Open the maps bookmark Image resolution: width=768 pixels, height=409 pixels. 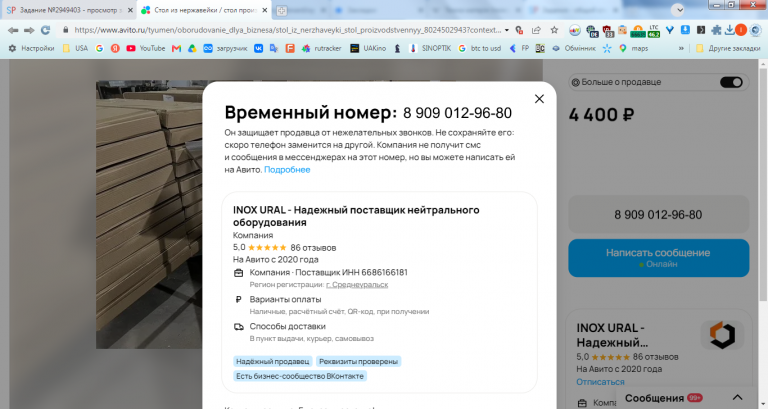[633, 48]
